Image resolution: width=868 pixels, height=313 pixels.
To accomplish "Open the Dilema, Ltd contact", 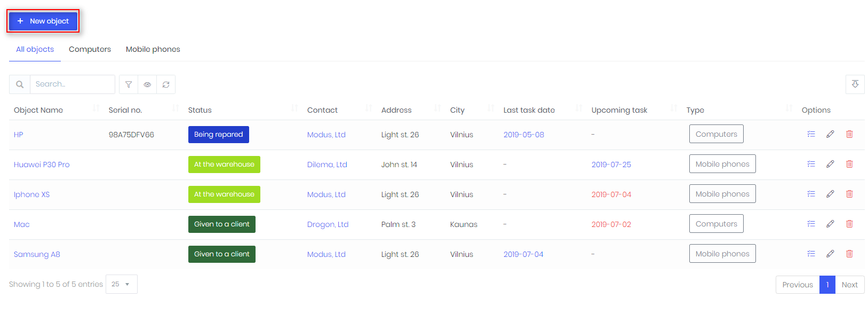I will pos(327,165).
